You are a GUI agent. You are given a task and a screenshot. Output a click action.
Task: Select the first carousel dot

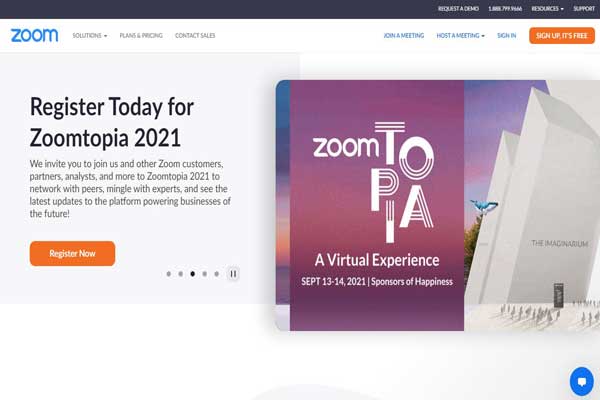tap(169, 274)
